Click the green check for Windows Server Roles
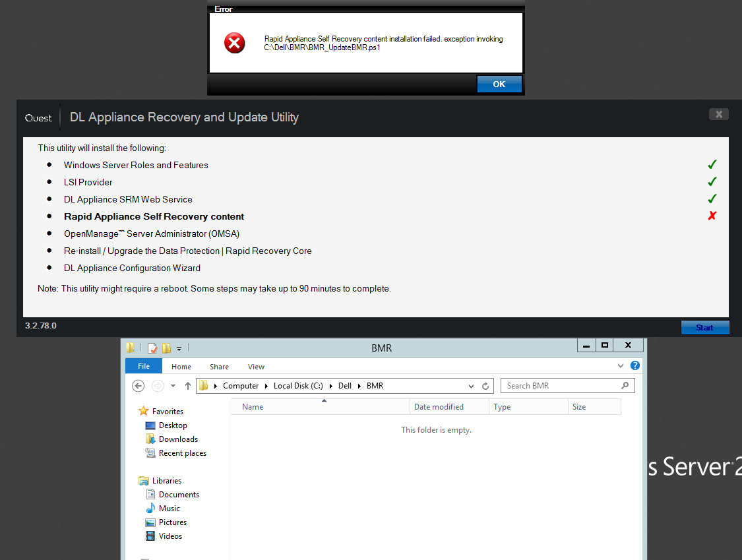 click(712, 165)
